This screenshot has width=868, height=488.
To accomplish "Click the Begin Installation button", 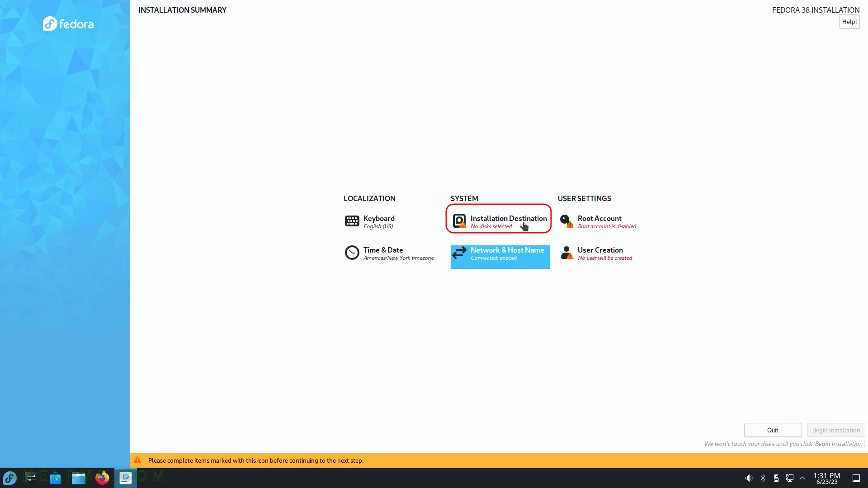I will [836, 430].
